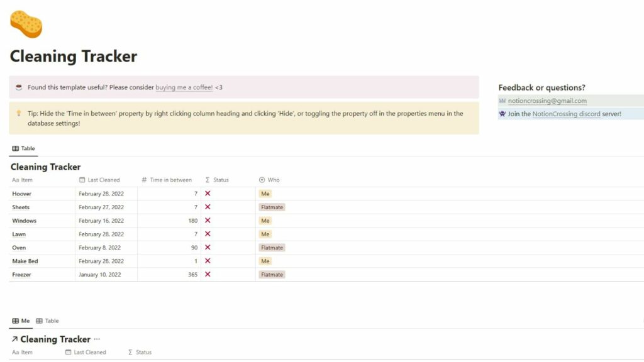
Task: Click the sponge page icon
Action: (x=26, y=24)
